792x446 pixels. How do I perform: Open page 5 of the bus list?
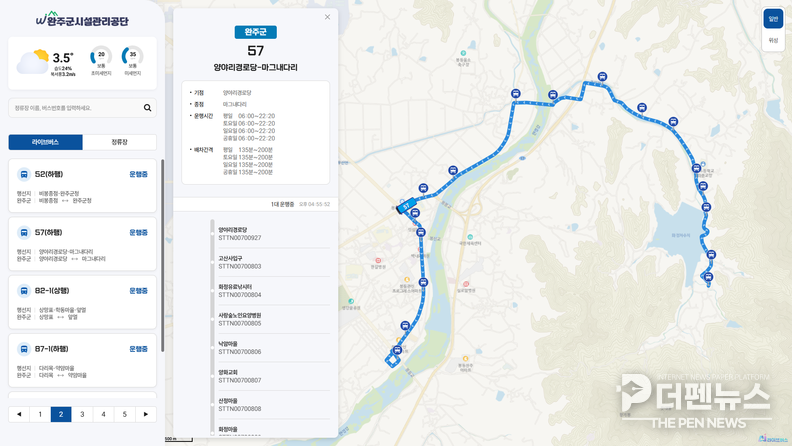(x=124, y=414)
